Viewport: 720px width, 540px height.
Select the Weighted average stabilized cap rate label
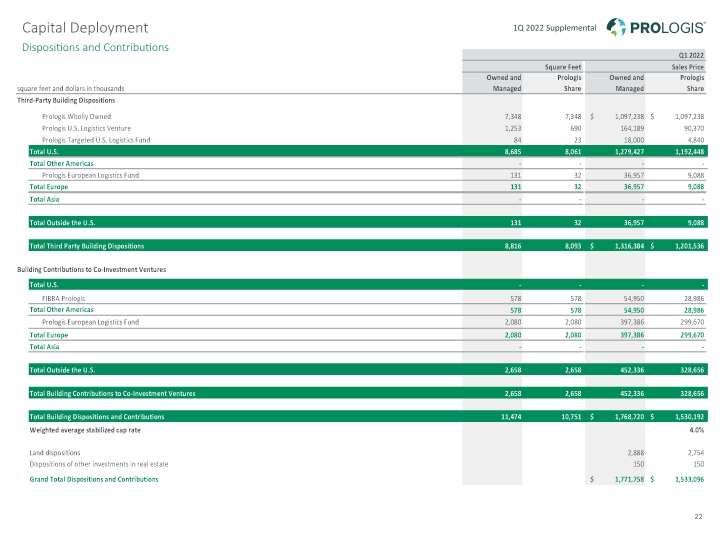[85, 430]
